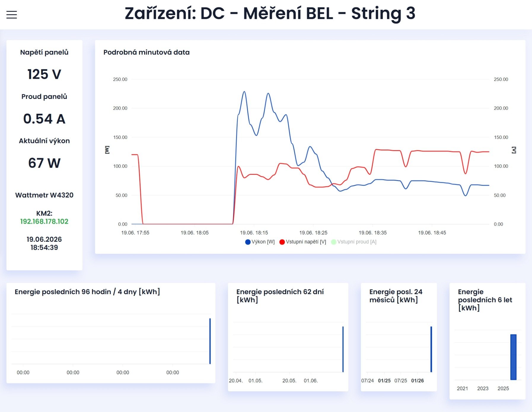
Task: Click the blue Výkon legend color dot
Action: (248, 242)
